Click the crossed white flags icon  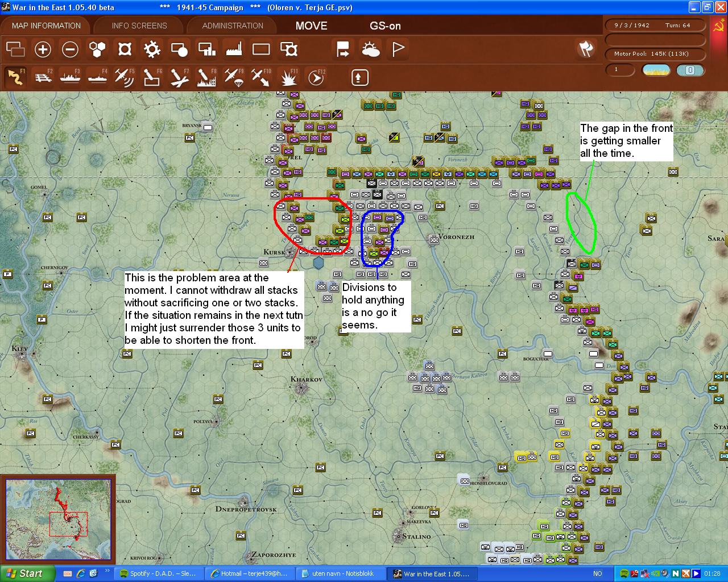pyautogui.click(x=586, y=49)
